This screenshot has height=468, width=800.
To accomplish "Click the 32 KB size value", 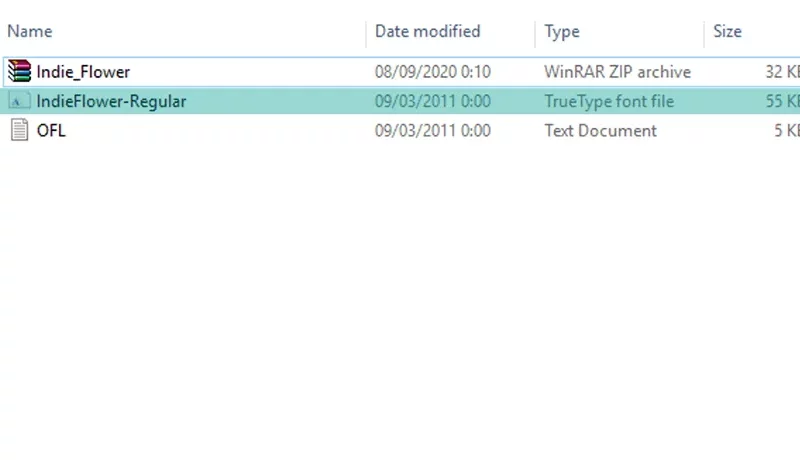I will pyautogui.click(x=782, y=71).
